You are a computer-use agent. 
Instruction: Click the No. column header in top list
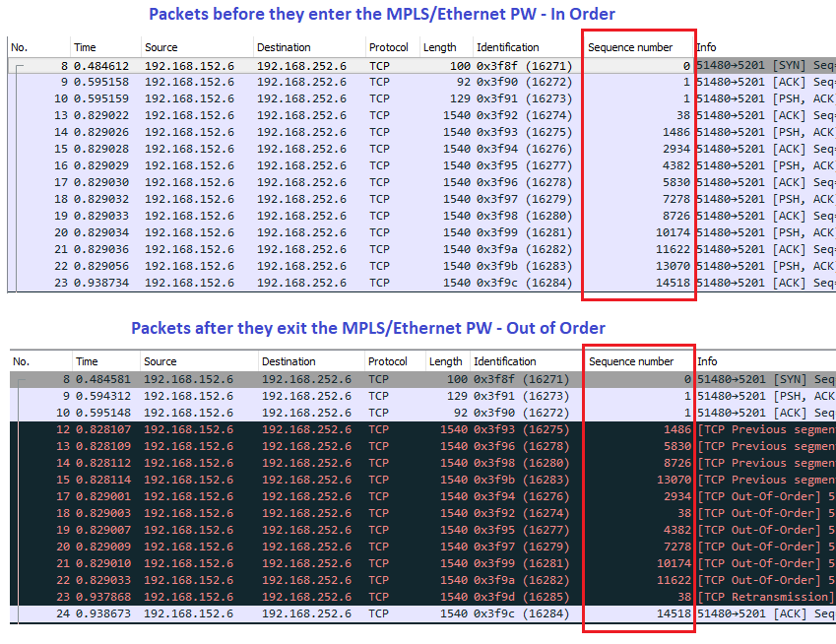coord(21,47)
